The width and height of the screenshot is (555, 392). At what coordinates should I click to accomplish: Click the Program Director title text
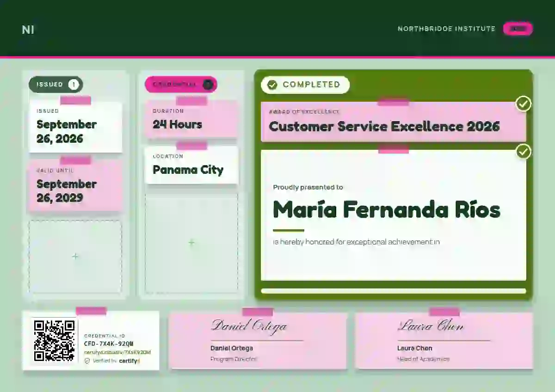[234, 359]
